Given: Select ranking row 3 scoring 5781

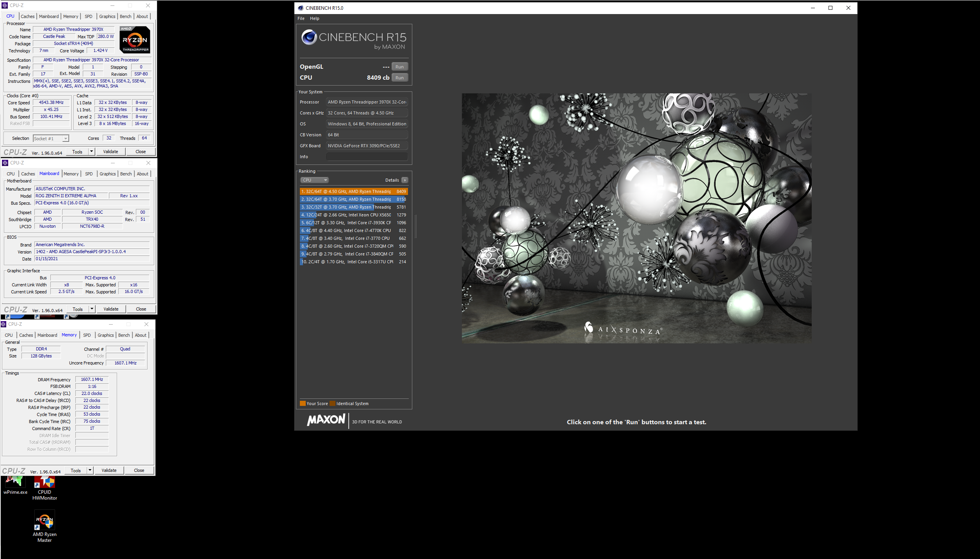Looking at the screenshot, I should click(x=354, y=207).
